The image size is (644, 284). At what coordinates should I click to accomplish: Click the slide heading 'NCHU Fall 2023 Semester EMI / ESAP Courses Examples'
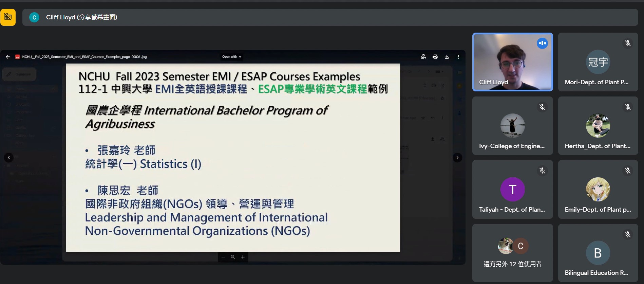point(219,76)
